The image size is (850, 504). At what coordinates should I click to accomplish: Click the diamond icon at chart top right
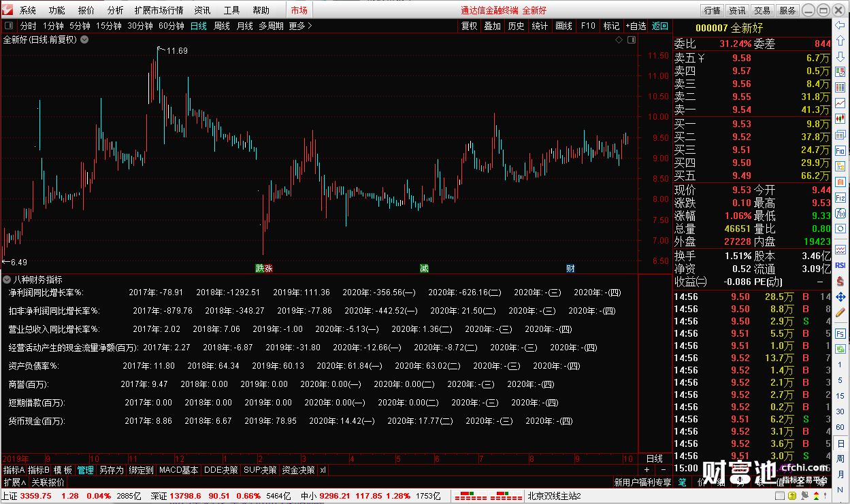(x=619, y=40)
